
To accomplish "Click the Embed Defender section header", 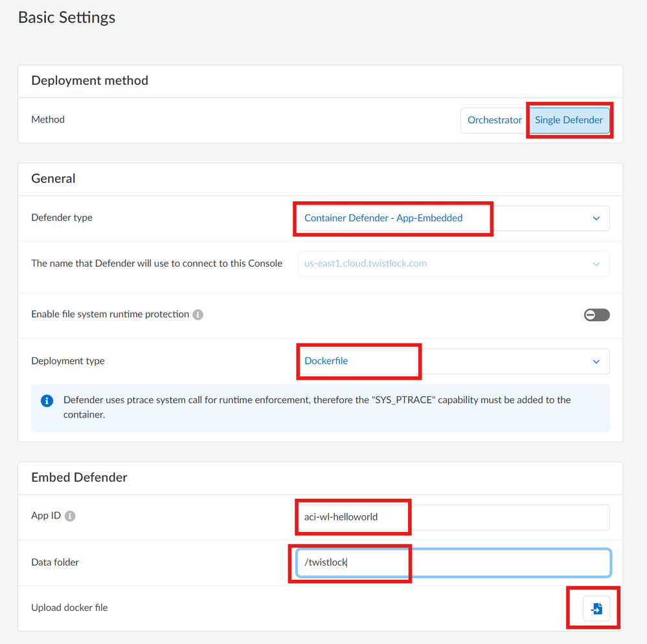I will (80, 478).
